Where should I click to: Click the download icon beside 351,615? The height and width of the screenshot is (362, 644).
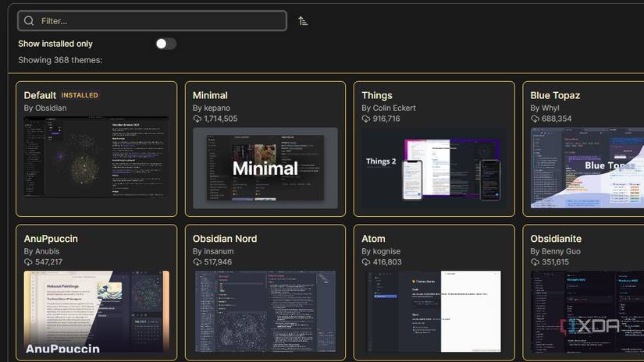click(535, 262)
